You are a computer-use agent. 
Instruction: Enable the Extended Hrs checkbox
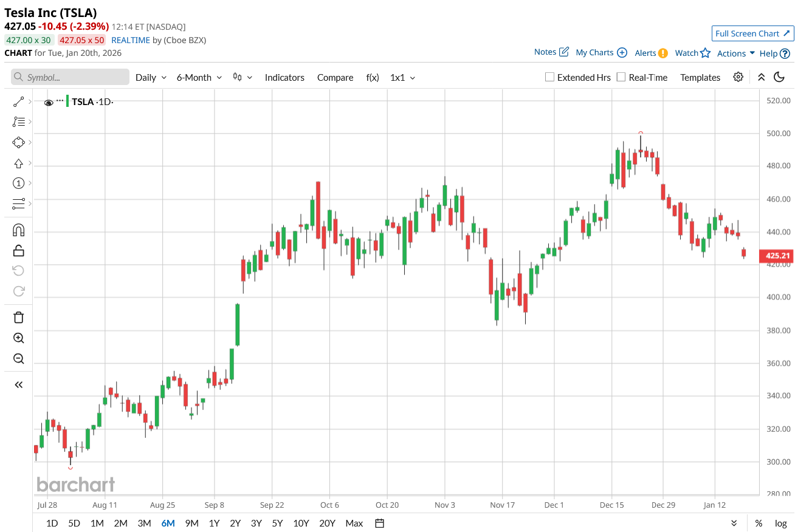pos(549,77)
